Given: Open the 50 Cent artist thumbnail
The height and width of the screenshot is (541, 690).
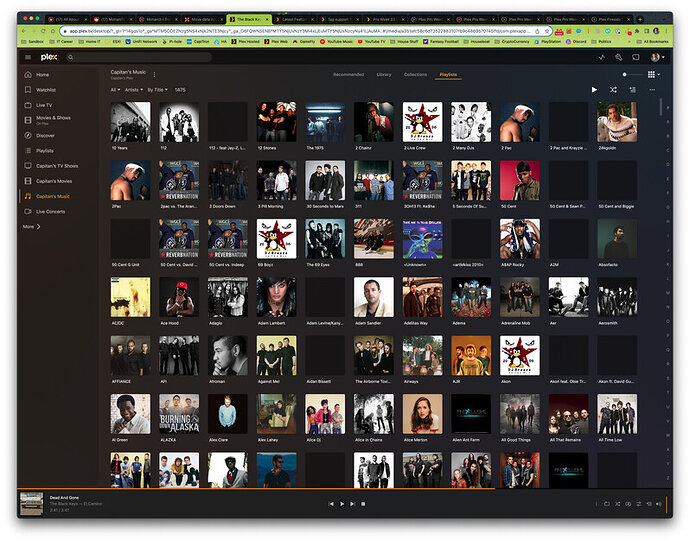Looking at the screenshot, I should click(x=520, y=180).
